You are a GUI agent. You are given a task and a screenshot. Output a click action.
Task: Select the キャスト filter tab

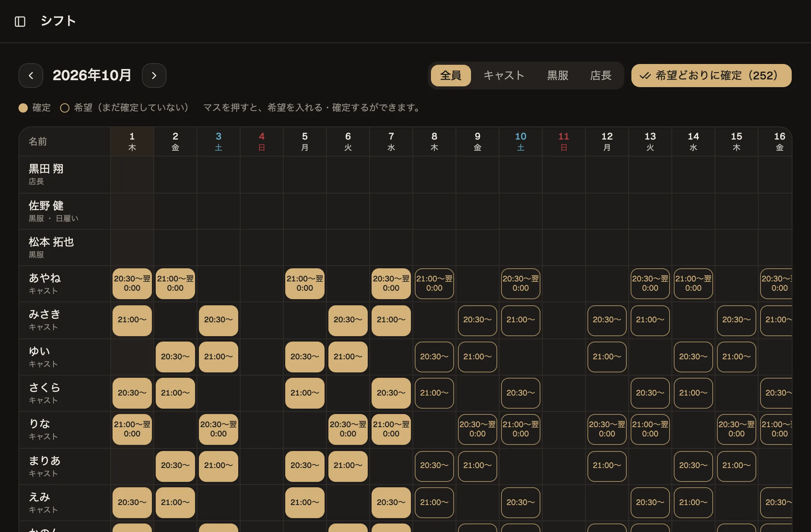(504, 76)
